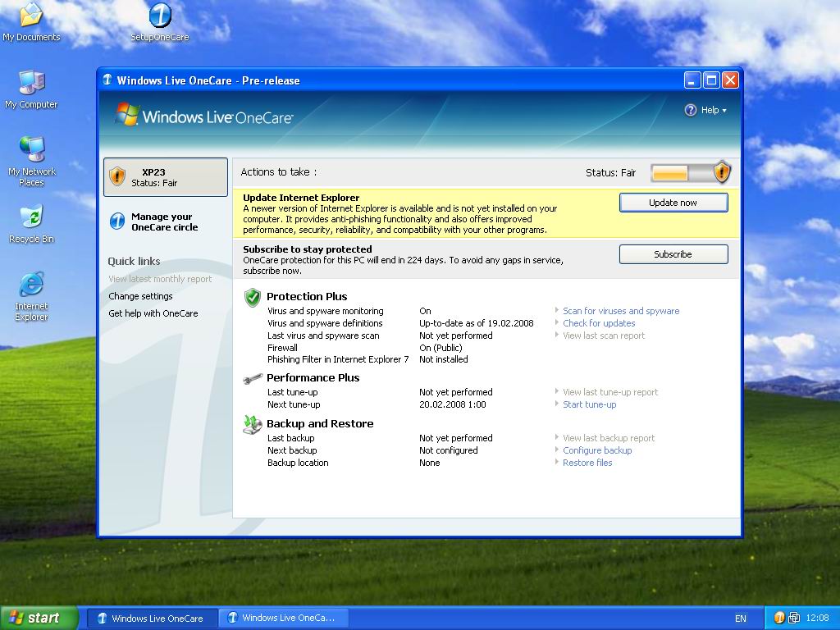Open the Help dropdown arrow
Screen dimensions: 840x630
[724, 111]
